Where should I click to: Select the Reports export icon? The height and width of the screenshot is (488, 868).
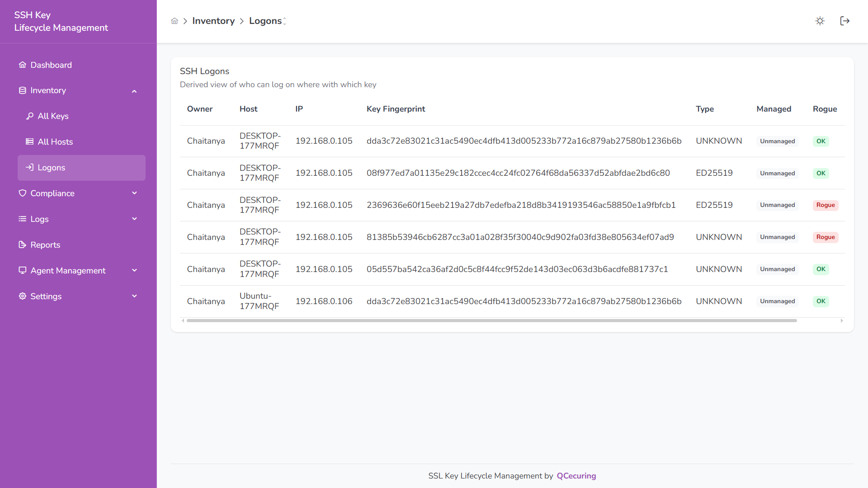22,244
